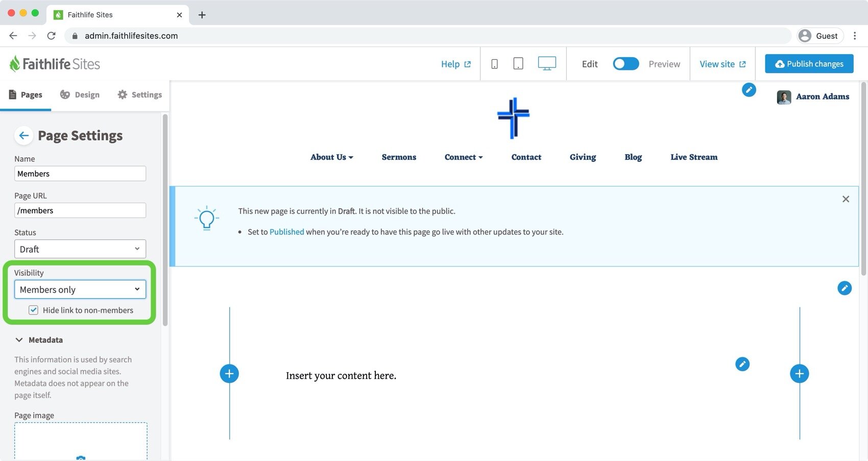The height and width of the screenshot is (461, 868).
Task: Open the Contact nav item
Action: pos(526,157)
